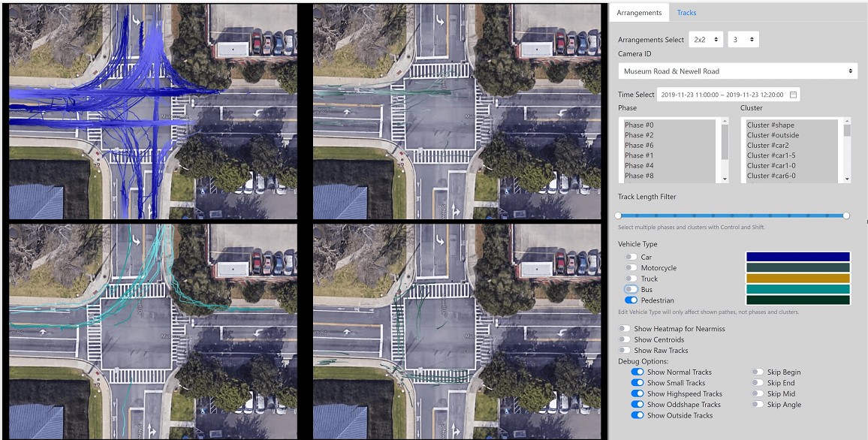Switch to the Tracks tab
The height and width of the screenshot is (440, 868).
tap(686, 13)
